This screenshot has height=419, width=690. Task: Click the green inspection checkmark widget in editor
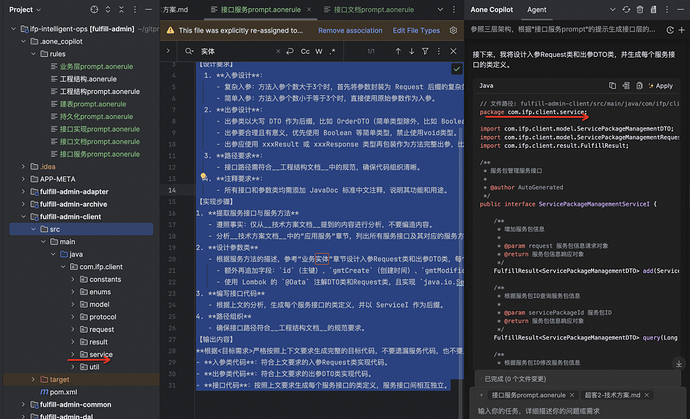[457, 69]
